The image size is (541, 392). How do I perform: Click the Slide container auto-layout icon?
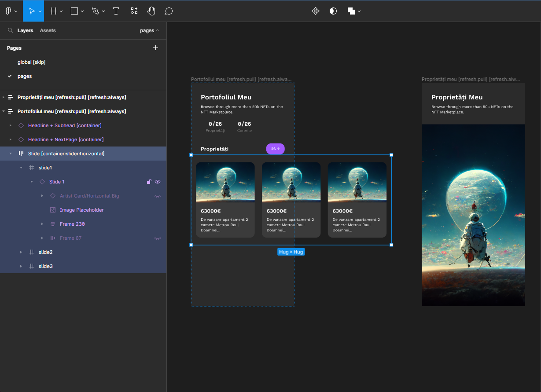click(21, 154)
